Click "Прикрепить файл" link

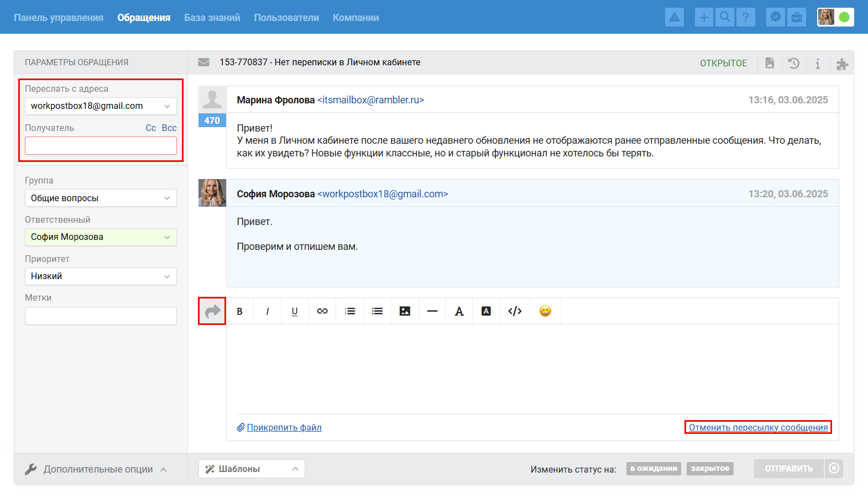[284, 427]
